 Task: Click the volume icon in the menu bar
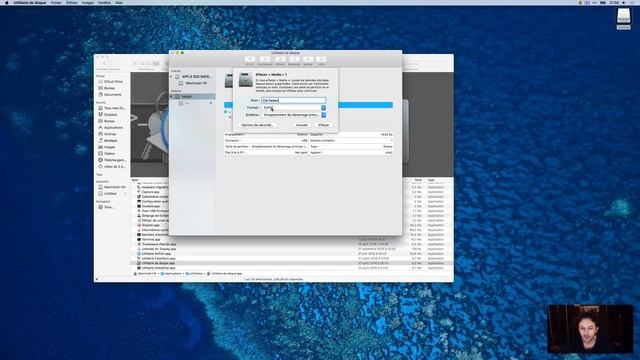click(623, 2)
